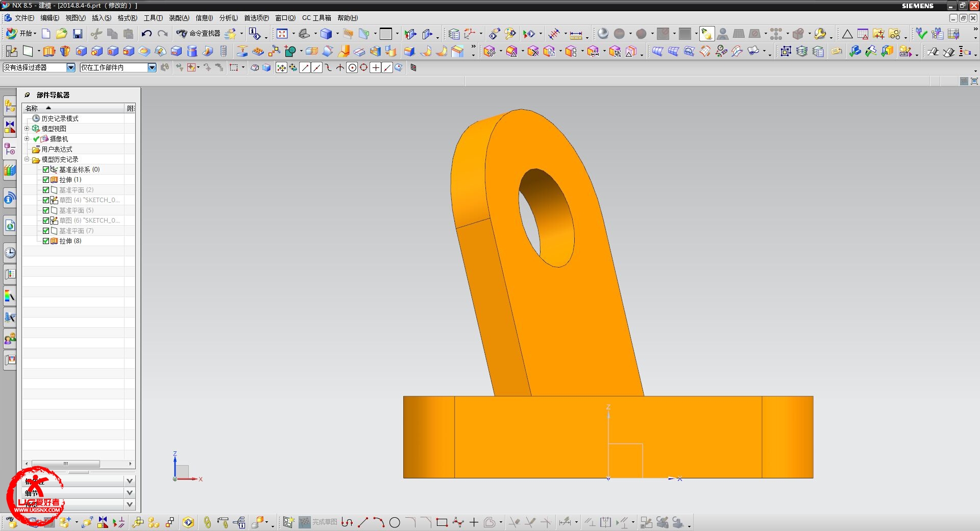Open the 帮助(H) menu
The width and height of the screenshot is (980, 531).
point(347,18)
